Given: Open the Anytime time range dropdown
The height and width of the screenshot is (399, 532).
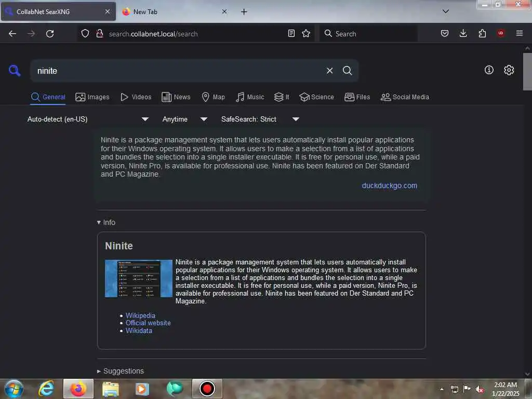Looking at the screenshot, I should coord(184,119).
